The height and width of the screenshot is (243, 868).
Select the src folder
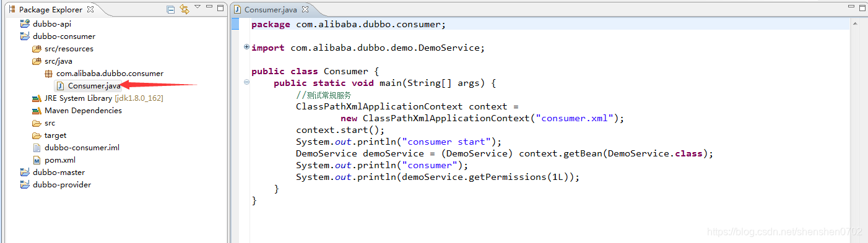(x=50, y=123)
